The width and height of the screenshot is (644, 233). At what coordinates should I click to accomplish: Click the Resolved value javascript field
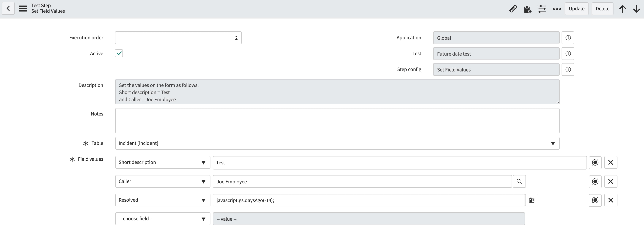(369, 200)
